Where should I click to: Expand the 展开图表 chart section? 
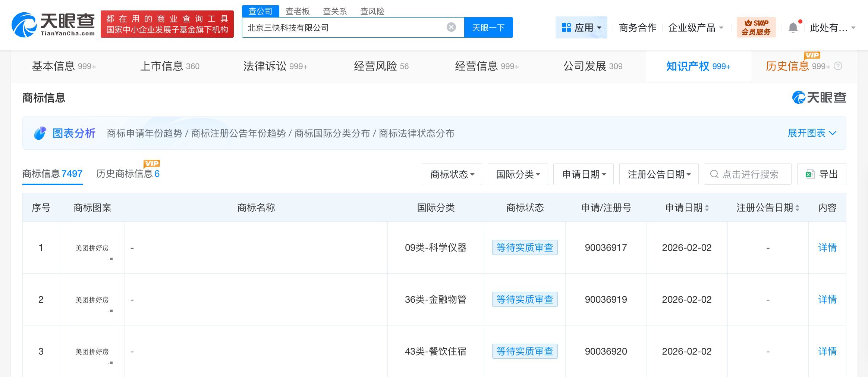point(812,133)
